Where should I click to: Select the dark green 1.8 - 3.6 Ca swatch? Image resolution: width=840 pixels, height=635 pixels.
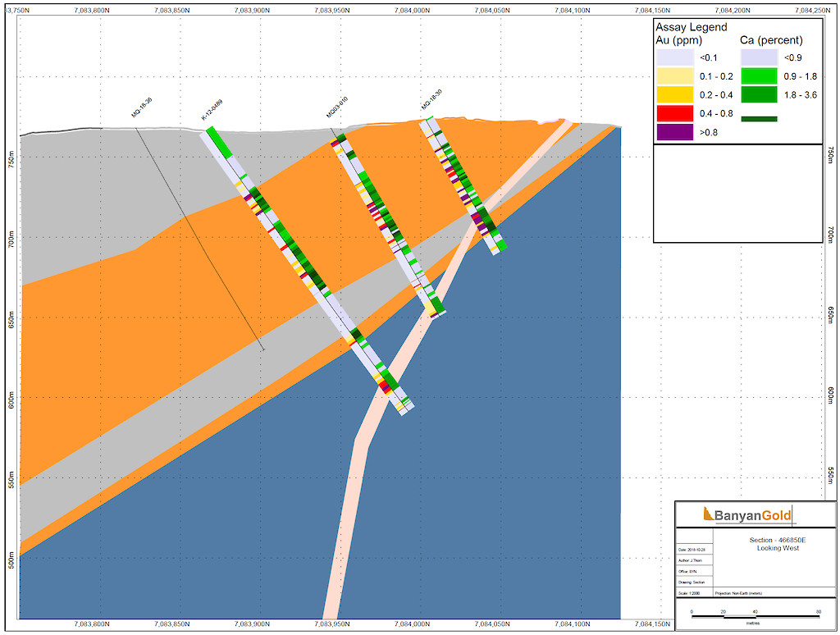point(759,94)
